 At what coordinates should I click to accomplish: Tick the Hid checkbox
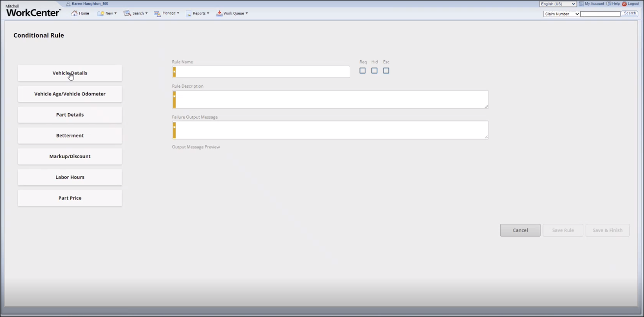pyautogui.click(x=374, y=71)
